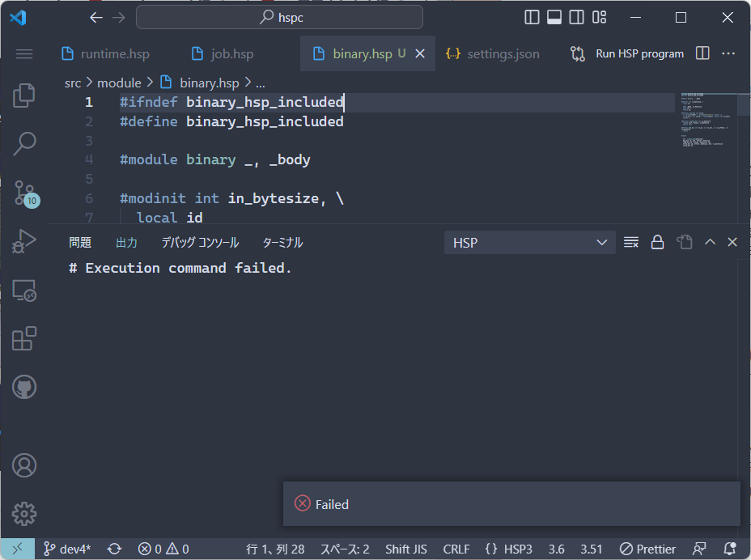Switch to the runtime.hsp tab
Image resolution: width=751 pixels, height=560 pixels.
106,53
